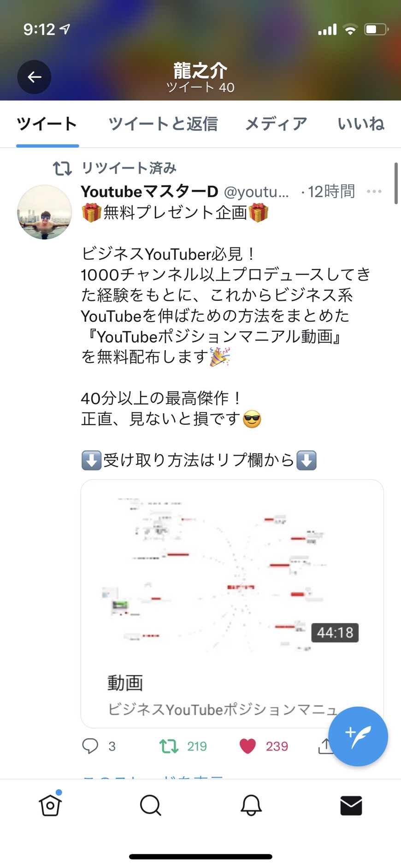
Task: Open the 動画 card title link
Action: click(125, 683)
